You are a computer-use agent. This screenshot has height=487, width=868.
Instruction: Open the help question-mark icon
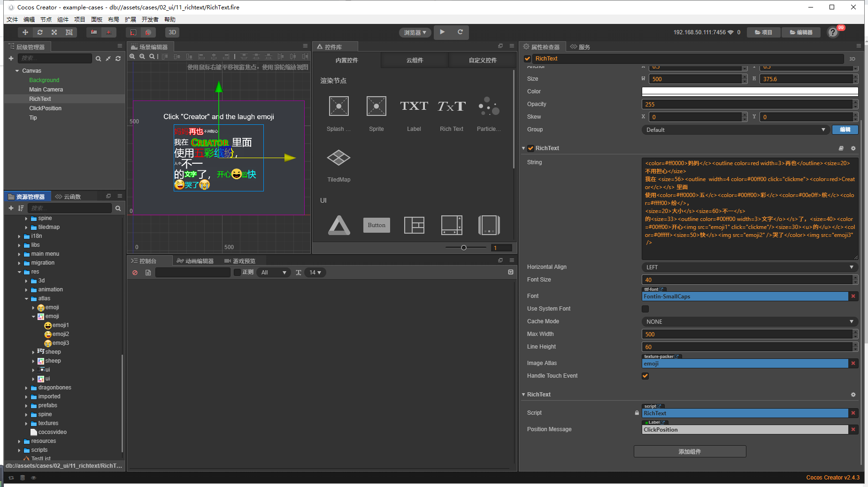tap(833, 32)
